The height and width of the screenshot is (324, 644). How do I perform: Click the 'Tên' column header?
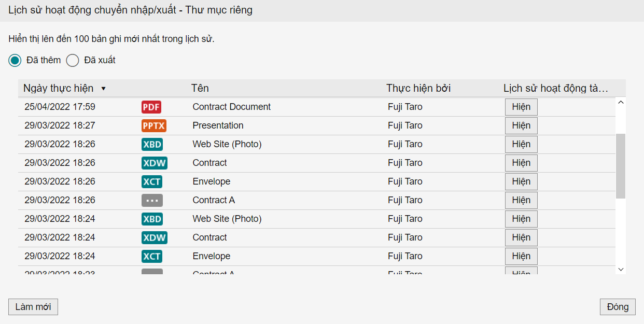pos(200,88)
